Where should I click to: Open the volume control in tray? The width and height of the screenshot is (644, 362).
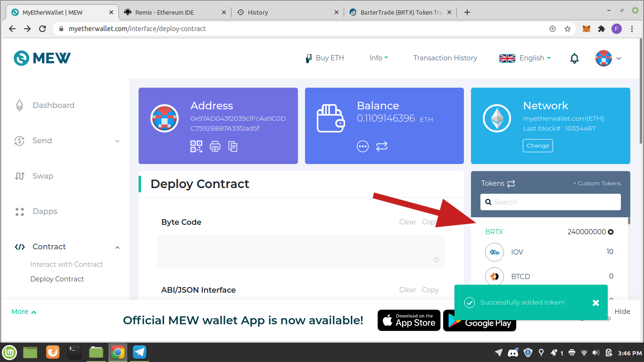click(x=596, y=353)
